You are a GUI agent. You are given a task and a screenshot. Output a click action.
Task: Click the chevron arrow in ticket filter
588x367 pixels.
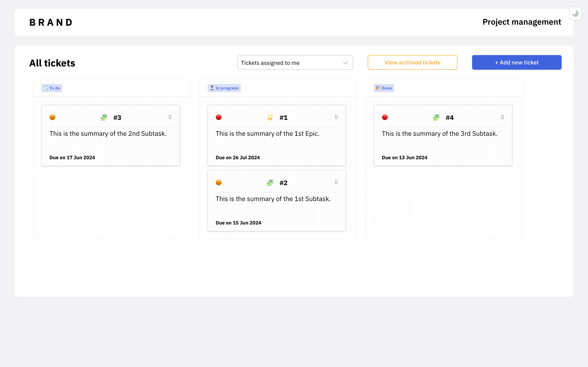coord(345,63)
